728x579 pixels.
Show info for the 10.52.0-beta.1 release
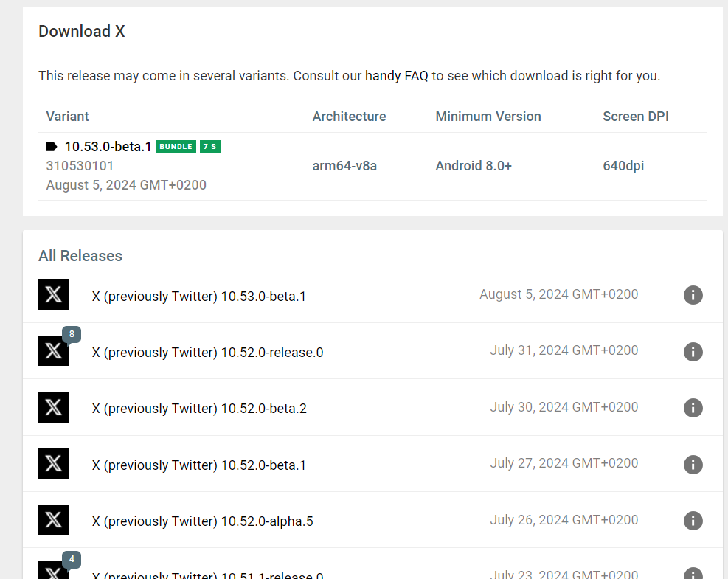coord(693,465)
